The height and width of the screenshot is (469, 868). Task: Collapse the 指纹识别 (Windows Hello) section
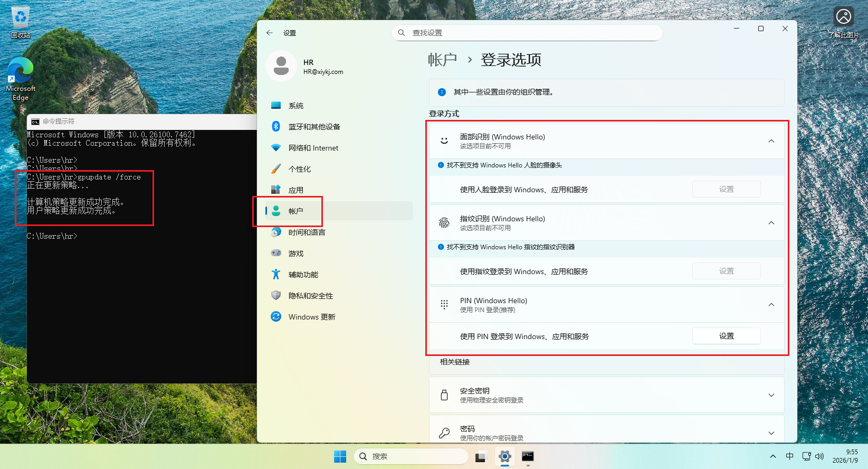[x=771, y=223]
